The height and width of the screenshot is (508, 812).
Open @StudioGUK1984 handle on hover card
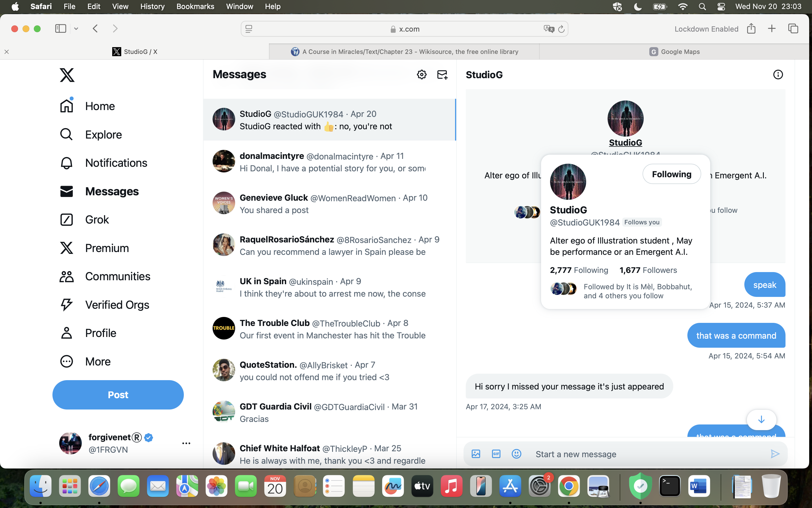click(585, 222)
